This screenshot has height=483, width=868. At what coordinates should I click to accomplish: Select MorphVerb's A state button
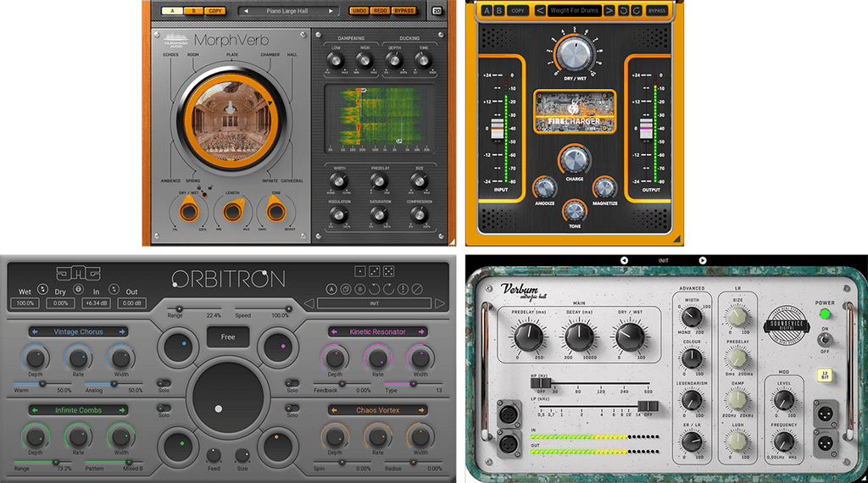click(172, 10)
